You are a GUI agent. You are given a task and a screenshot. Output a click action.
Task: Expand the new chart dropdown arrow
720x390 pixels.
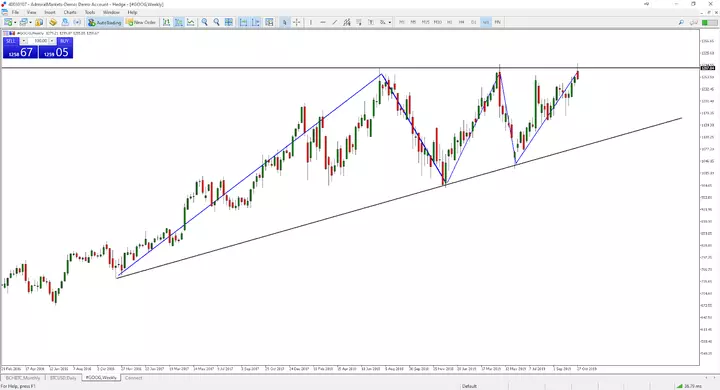pos(15,23)
